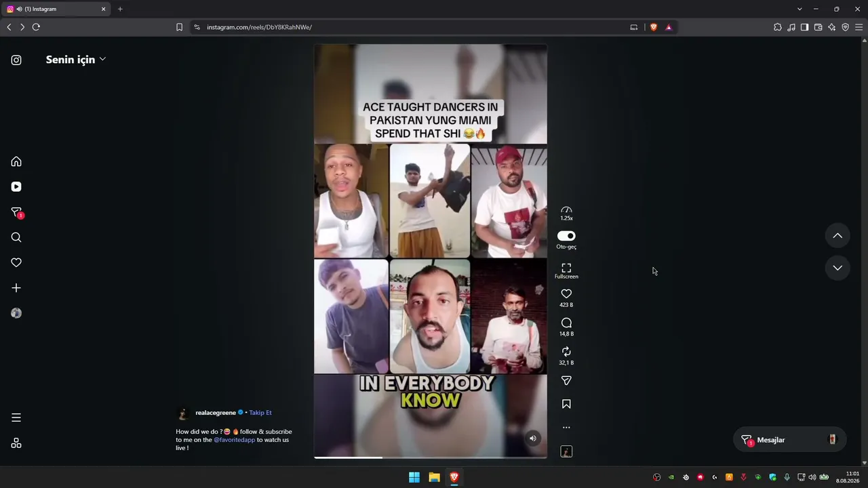This screenshot has width=868, height=488.
Task: Open the Reels section in sidebar
Action: coord(16,186)
